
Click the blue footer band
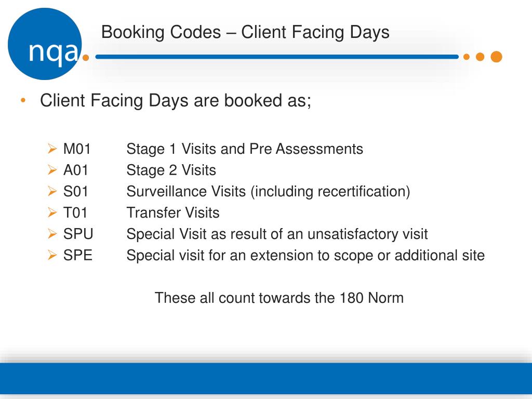pyautogui.click(x=266, y=378)
